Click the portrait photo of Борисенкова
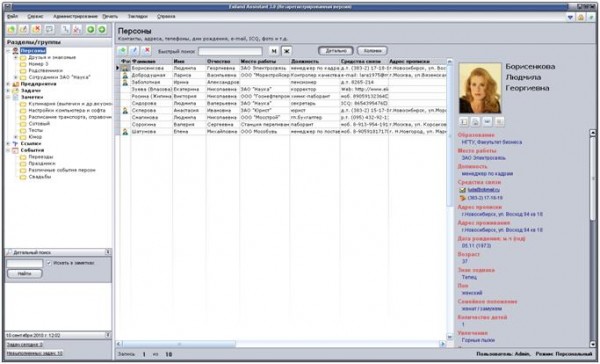Image resolution: width=600 pixels, height=364 pixels. coord(480,88)
